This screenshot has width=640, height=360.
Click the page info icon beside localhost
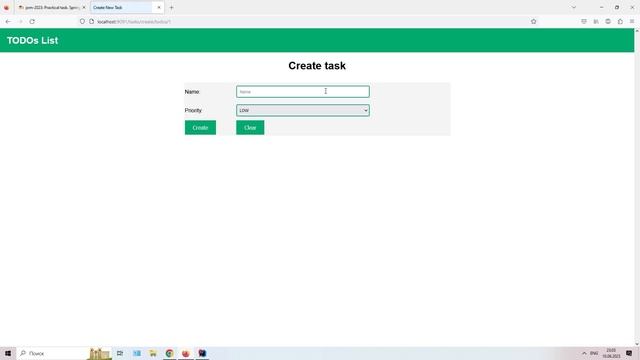click(x=91, y=22)
